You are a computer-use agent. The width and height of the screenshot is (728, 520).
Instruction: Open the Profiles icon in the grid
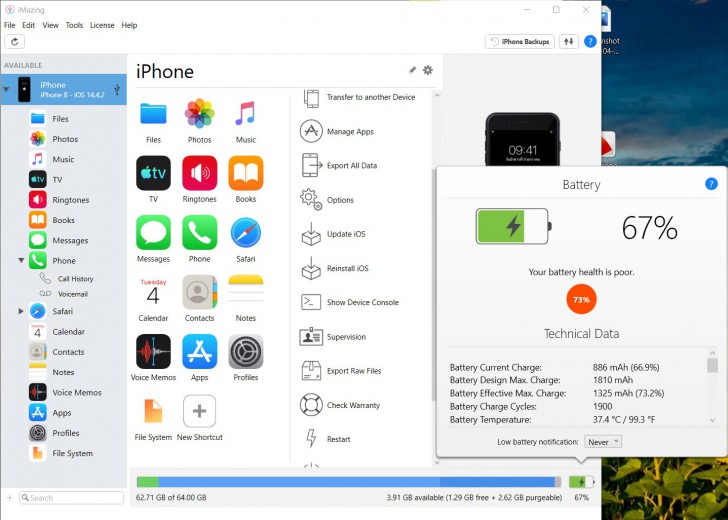click(x=246, y=351)
